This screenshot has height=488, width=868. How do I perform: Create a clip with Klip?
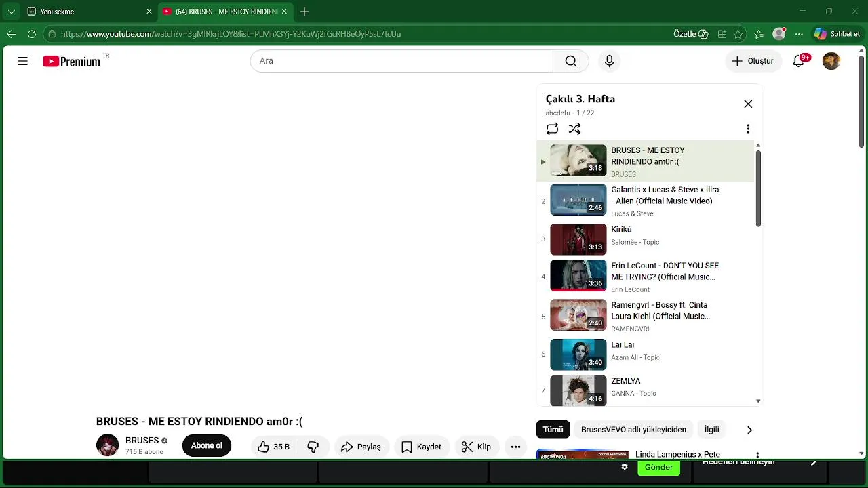(477, 447)
